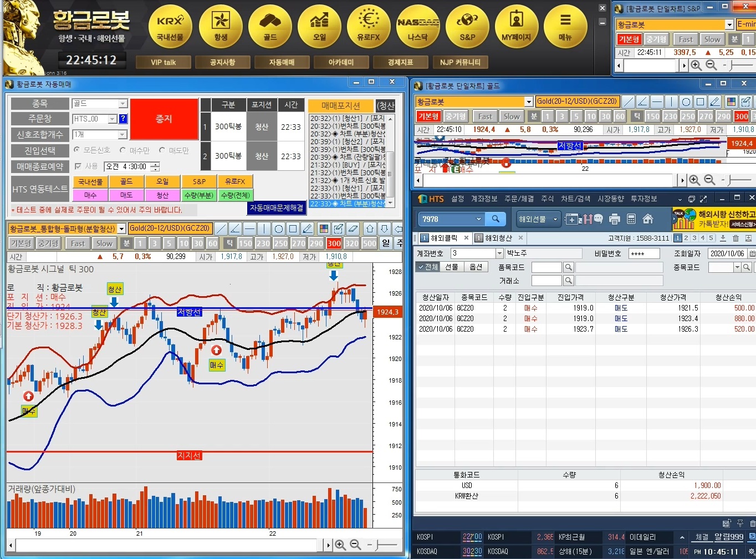756x559 pixels.
Task: Click edit-note icon in main chart toolbar
Action: tap(339, 228)
